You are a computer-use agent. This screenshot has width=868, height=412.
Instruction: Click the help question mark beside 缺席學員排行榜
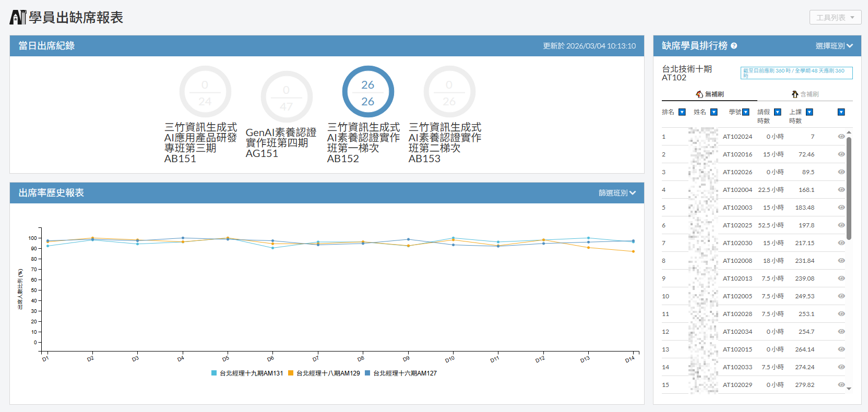734,46
